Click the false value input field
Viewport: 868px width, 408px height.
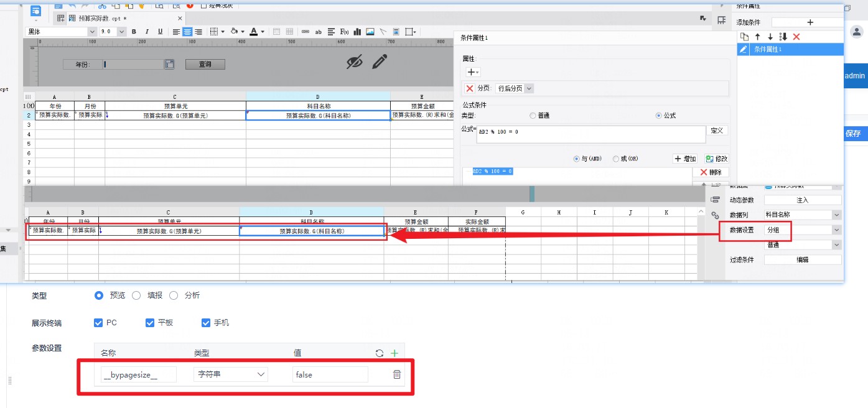[330, 374]
